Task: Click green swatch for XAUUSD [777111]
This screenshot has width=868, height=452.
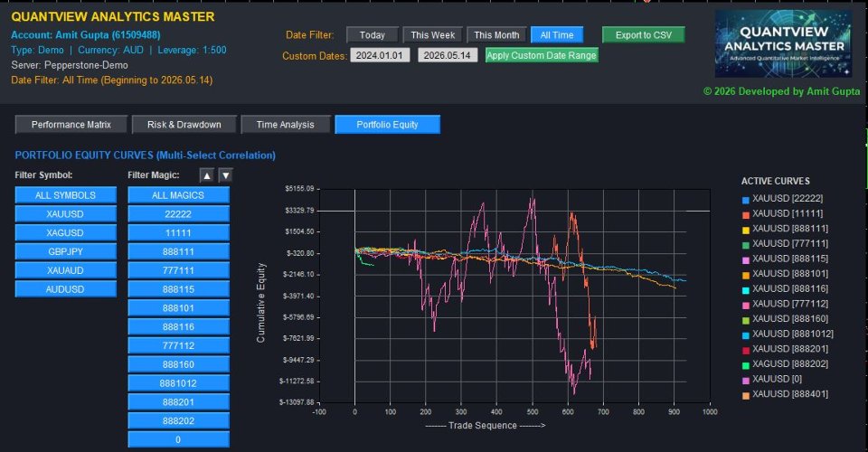Action: (x=746, y=245)
